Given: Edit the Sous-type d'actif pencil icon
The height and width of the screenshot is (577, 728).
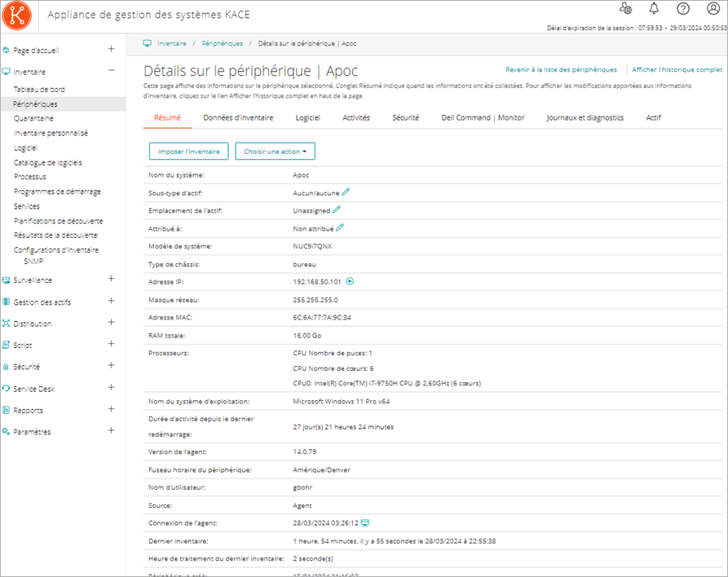Looking at the screenshot, I should (x=346, y=192).
